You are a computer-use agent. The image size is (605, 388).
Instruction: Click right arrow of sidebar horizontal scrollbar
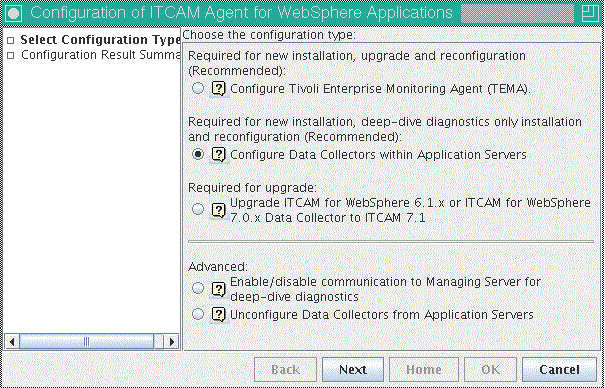tap(172, 342)
